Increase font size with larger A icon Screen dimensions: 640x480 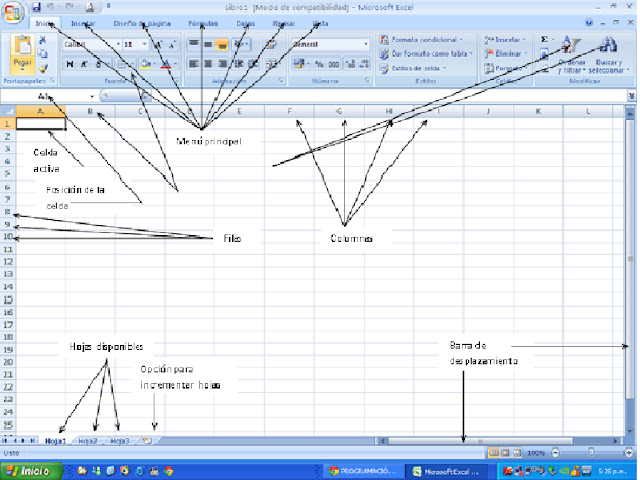(x=158, y=44)
